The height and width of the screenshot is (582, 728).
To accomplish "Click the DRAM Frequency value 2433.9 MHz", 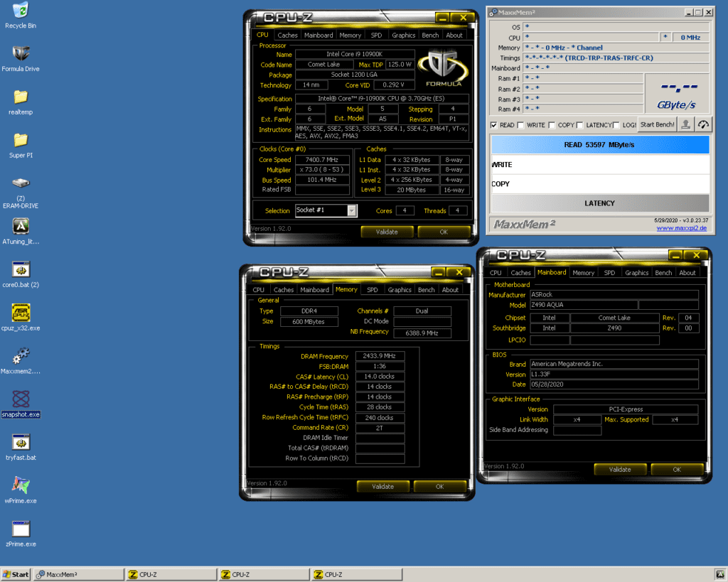I will coord(380,356).
